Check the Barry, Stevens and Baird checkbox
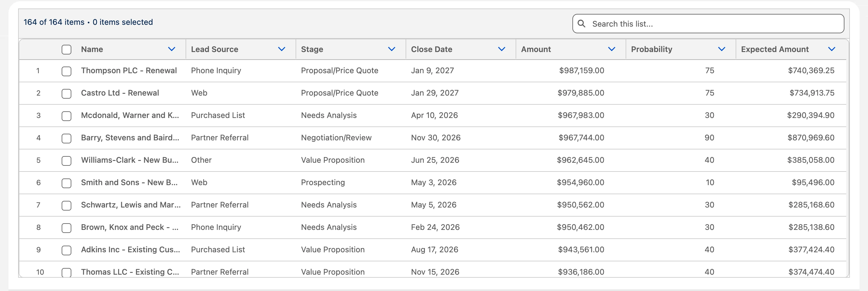 [x=66, y=138]
